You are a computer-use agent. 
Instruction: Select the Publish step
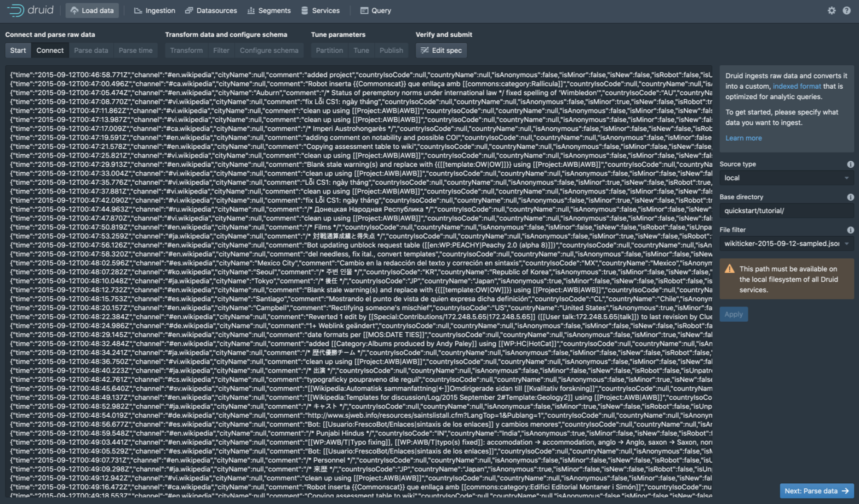pos(391,51)
